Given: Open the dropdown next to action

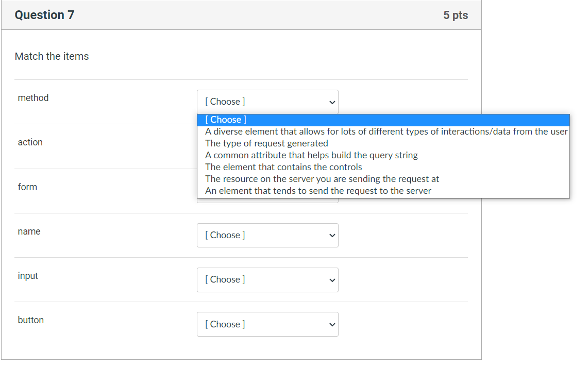Looking at the screenshot, I should tap(267, 146).
